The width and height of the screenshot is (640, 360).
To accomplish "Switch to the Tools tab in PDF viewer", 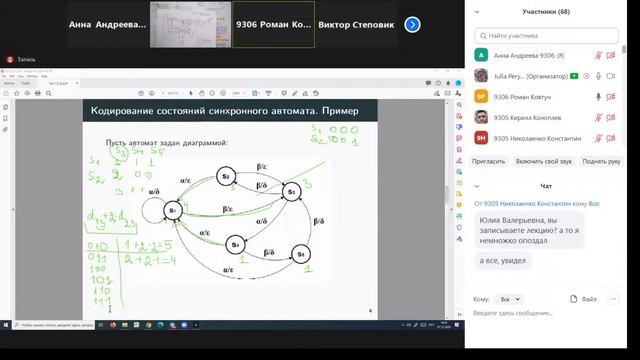I will point(26,83).
